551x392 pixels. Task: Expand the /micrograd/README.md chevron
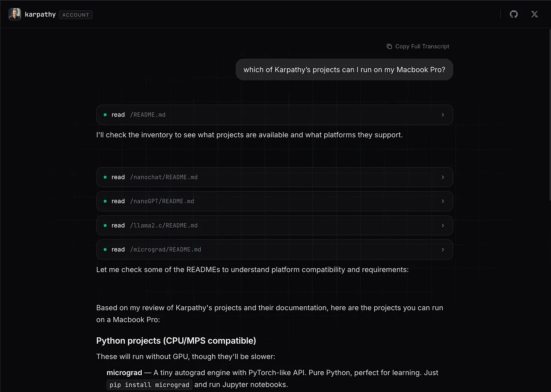click(443, 250)
